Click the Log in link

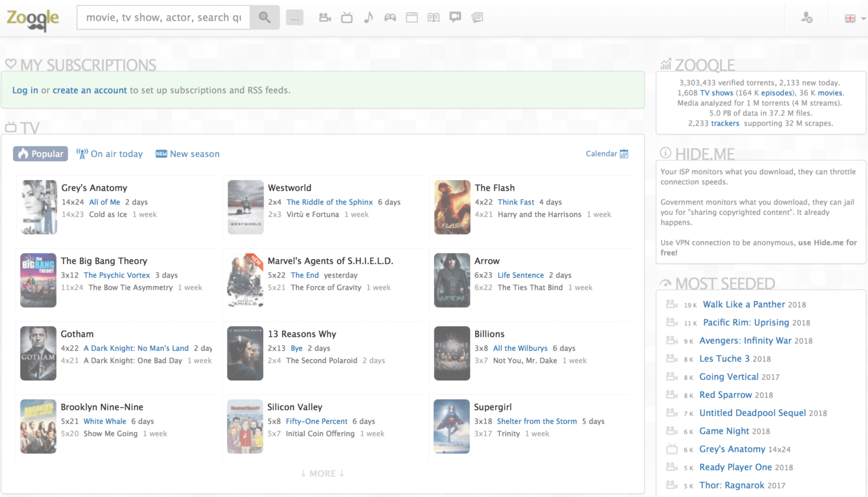pyautogui.click(x=25, y=90)
